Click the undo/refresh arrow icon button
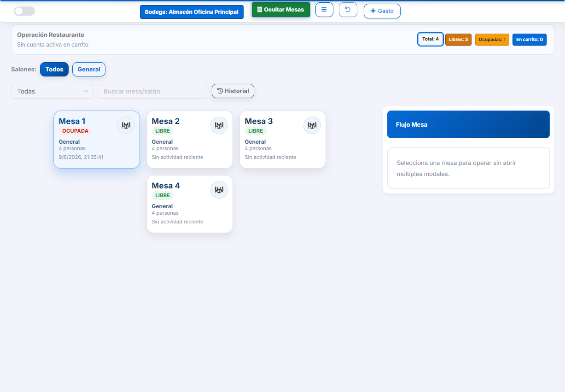565x392 pixels. [x=348, y=10]
